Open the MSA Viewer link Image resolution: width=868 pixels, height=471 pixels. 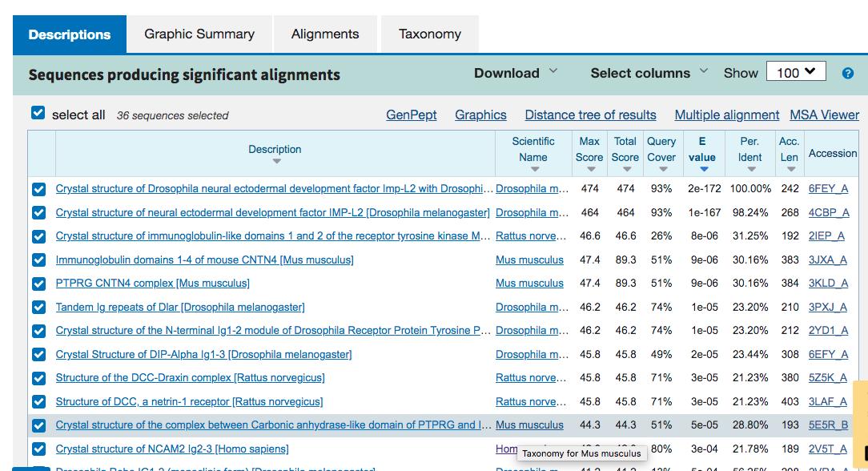[824, 115]
